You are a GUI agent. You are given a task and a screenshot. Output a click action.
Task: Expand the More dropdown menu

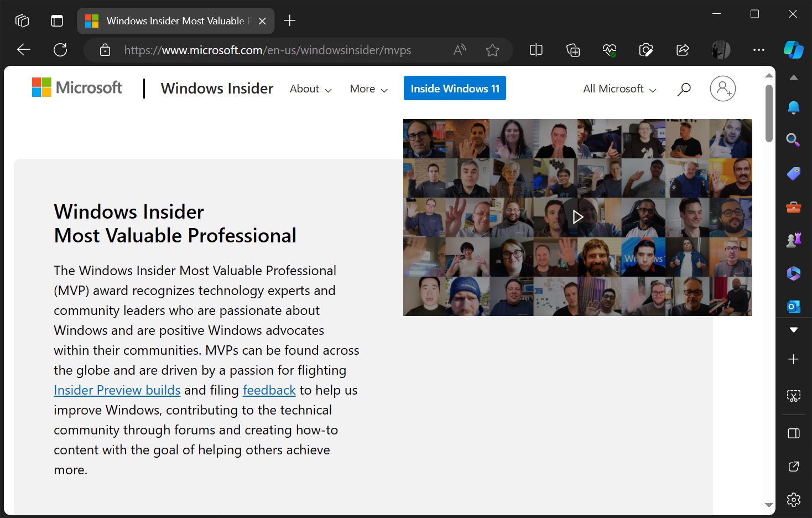(369, 89)
